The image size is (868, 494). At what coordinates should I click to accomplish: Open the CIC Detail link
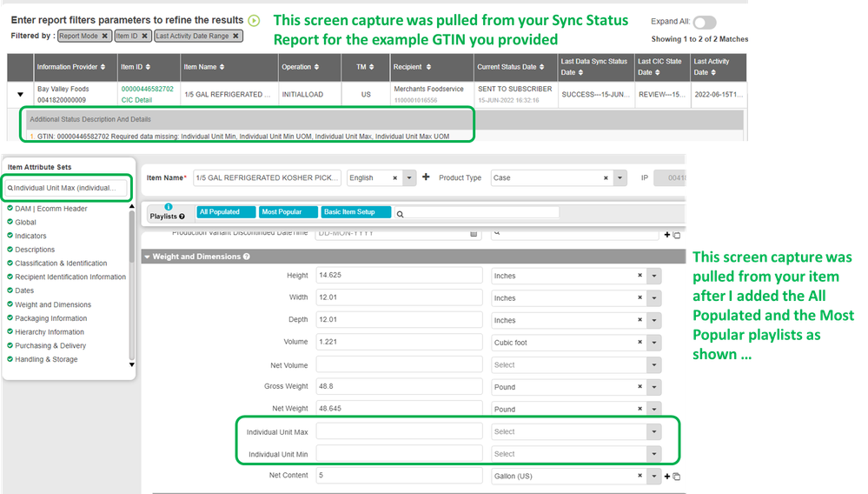click(x=136, y=100)
